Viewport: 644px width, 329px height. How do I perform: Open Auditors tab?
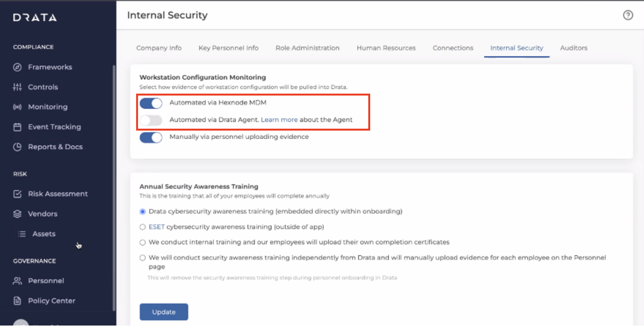click(x=574, y=48)
